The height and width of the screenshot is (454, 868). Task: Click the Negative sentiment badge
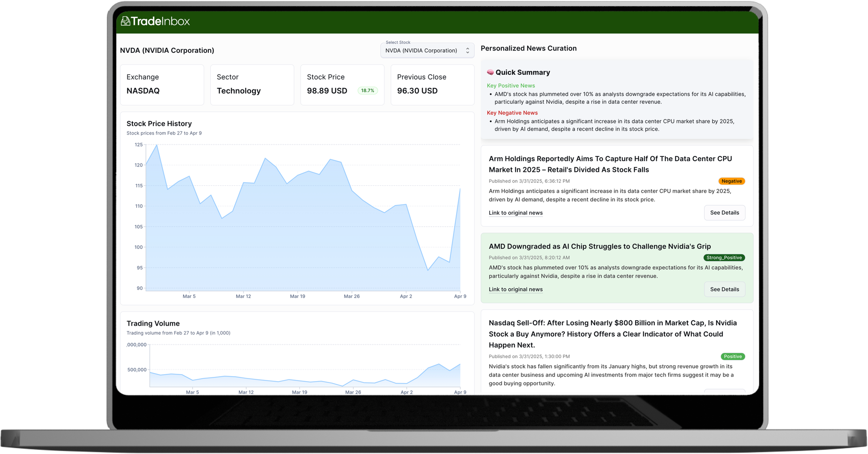[x=732, y=181]
